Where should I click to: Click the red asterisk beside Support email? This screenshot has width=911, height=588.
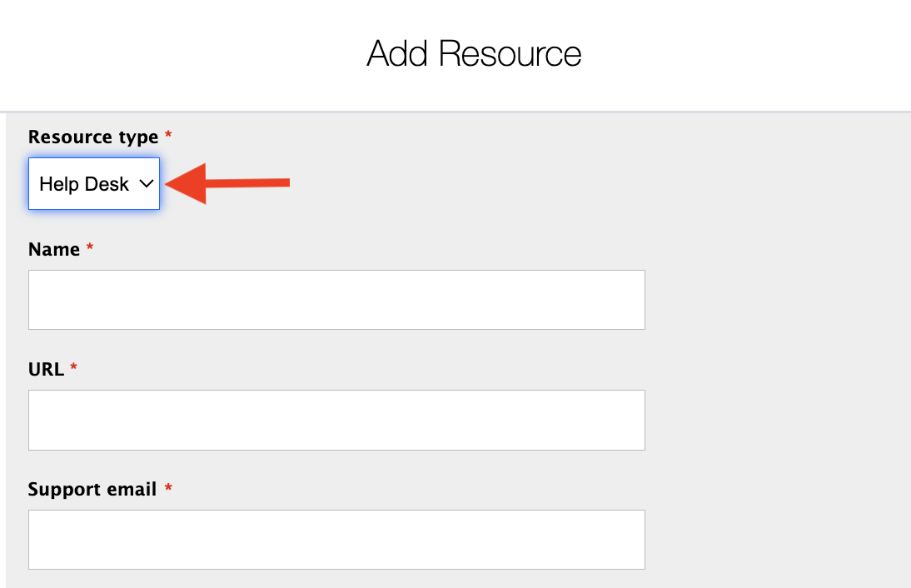point(167,489)
